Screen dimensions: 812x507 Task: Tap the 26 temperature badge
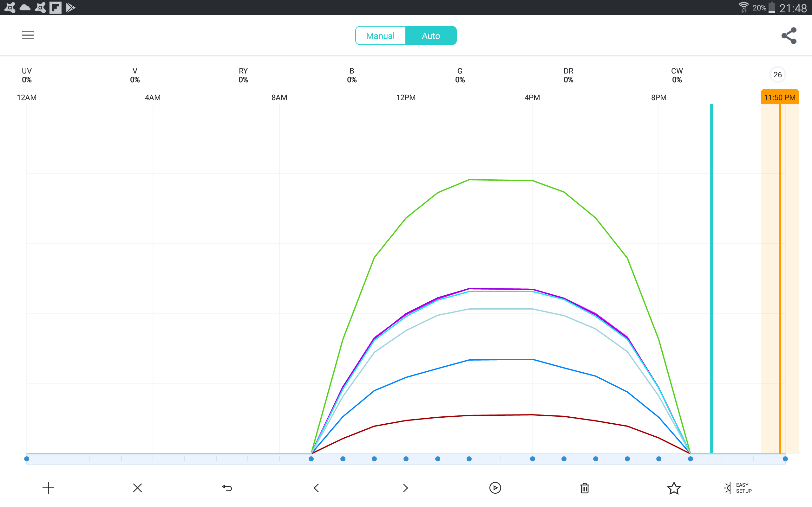[777, 75]
